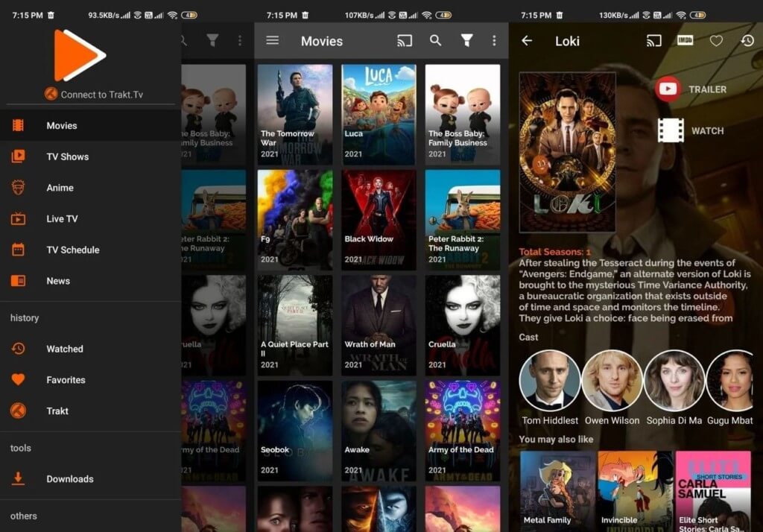Click the Trakt logo icon beside Trakt
The image size is (763, 532).
point(18,411)
